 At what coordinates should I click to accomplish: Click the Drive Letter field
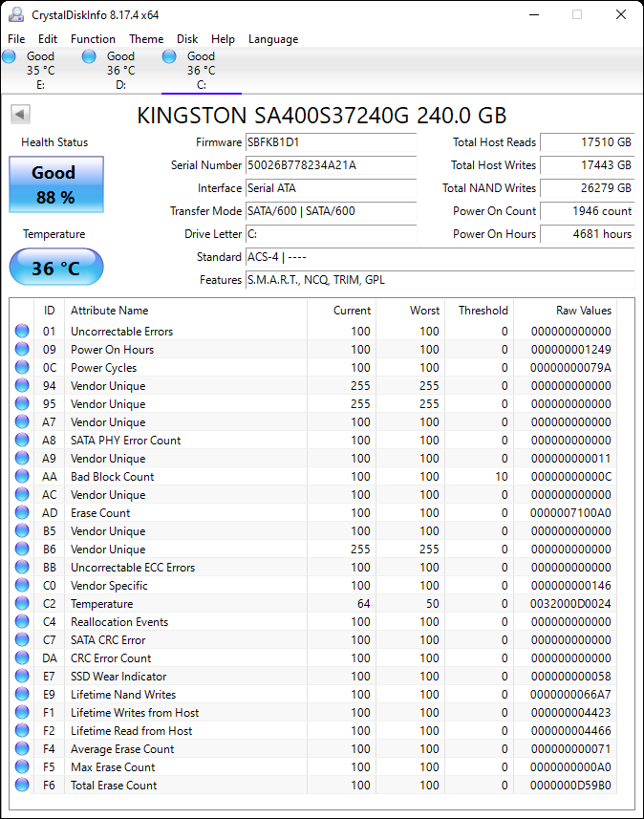(x=332, y=234)
